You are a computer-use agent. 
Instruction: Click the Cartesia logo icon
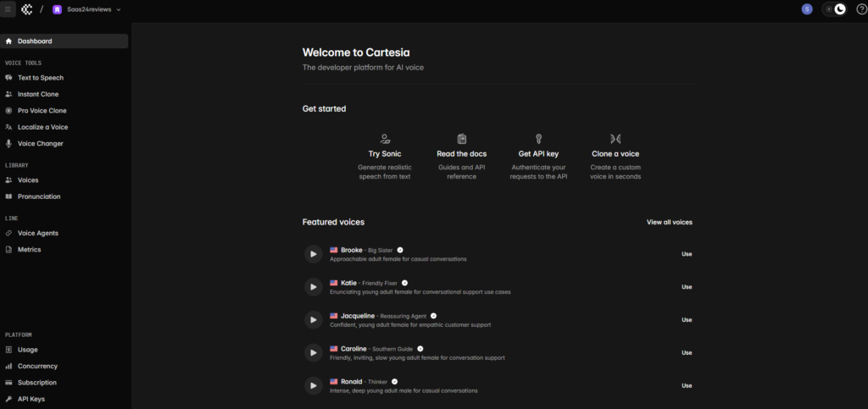27,9
